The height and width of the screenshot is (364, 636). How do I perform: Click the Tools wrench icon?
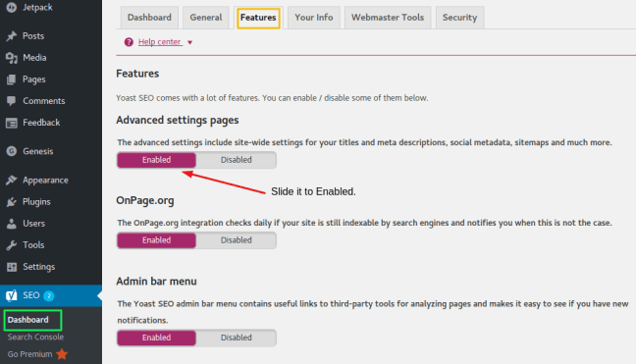pos(12,245)
